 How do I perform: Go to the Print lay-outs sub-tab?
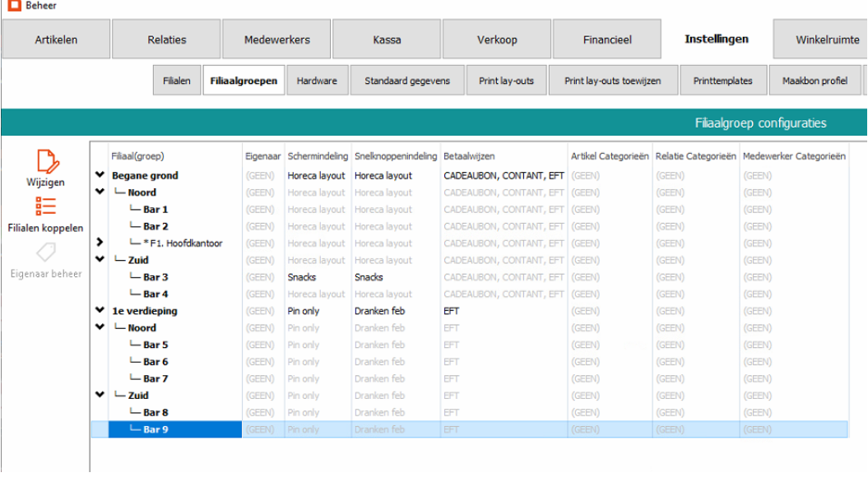click(506, 81)
